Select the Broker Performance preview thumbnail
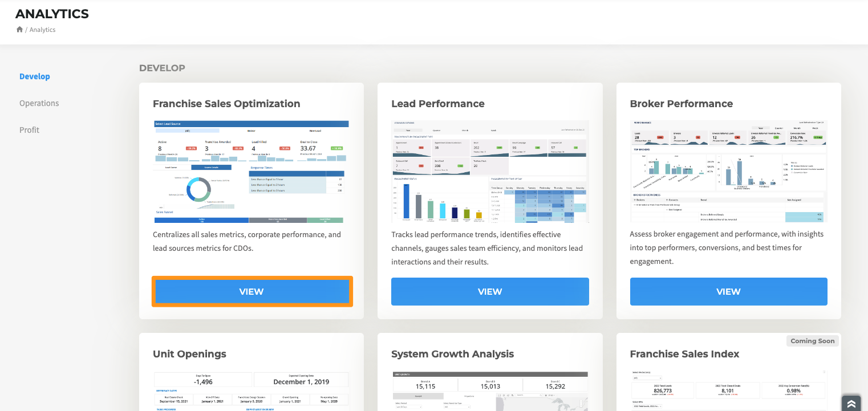Viewport: 868px width, 411px height. [728, 171]
